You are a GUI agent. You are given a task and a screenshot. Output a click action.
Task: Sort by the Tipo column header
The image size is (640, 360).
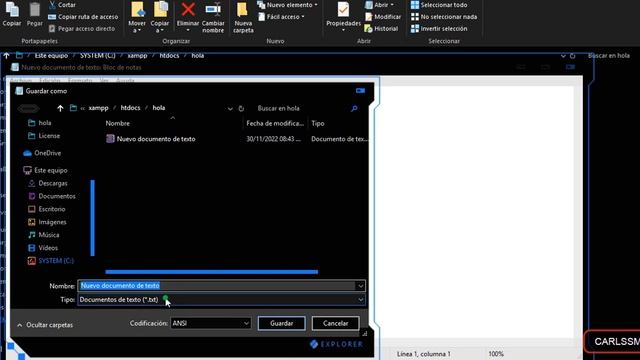click(x=318, y=123)
